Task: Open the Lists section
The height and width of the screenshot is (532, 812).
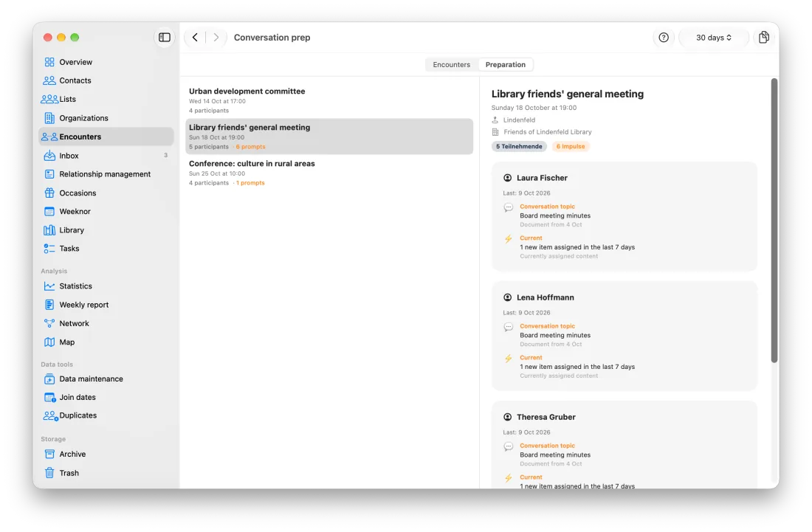Action: (106, 100)
